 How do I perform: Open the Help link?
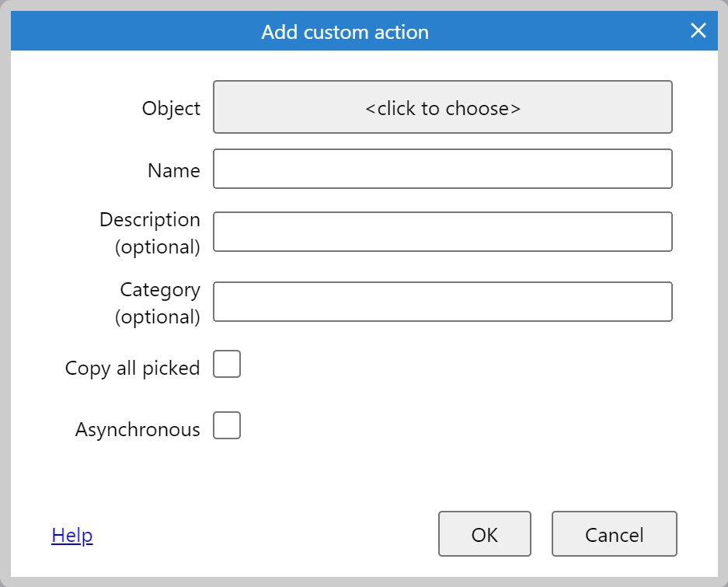coord(72,535)
